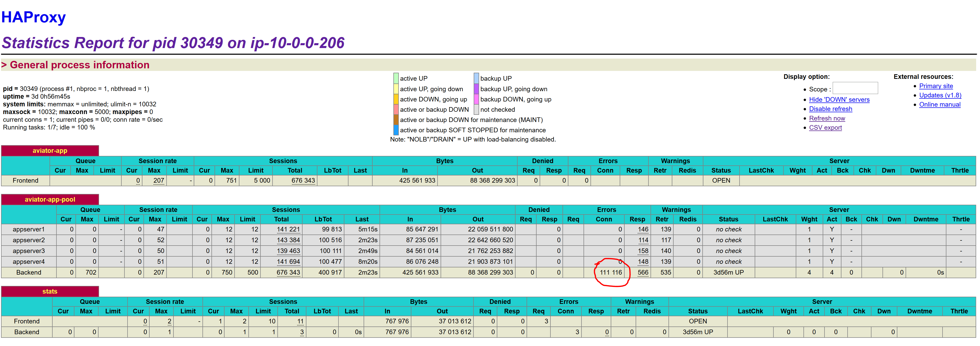Click the green active UP swatch
The image size is (980, 346).
click(396, 78)
